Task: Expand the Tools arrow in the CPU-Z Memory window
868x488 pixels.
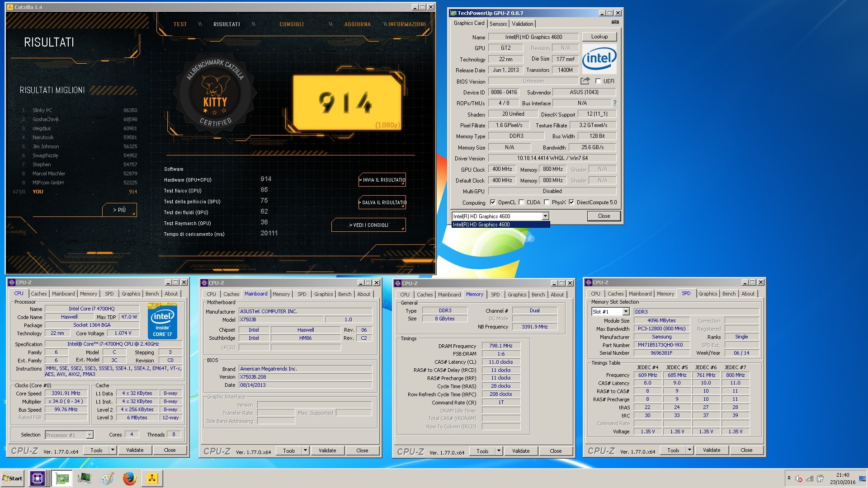Action: (499, 451)
